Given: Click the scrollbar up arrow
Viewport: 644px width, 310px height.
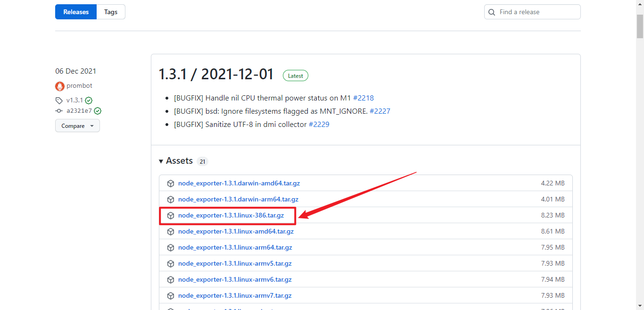Looking at the screenshot, I should click(x=640, y=4).
